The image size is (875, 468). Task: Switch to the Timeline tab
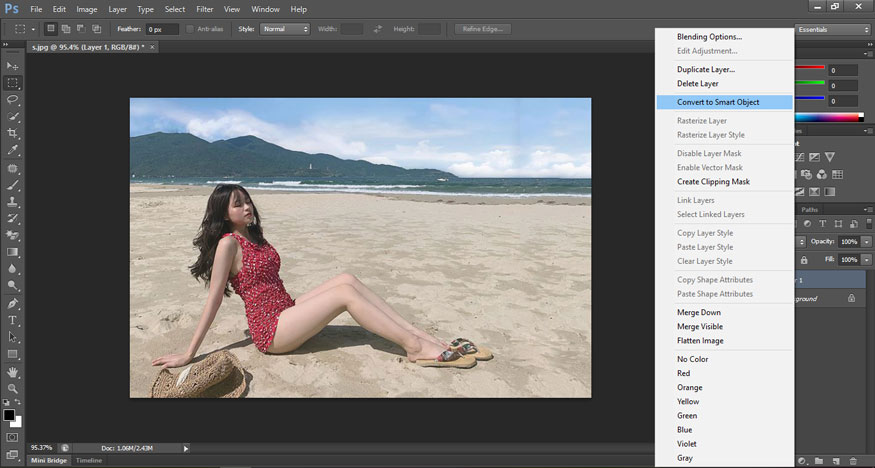click(89, 460)
